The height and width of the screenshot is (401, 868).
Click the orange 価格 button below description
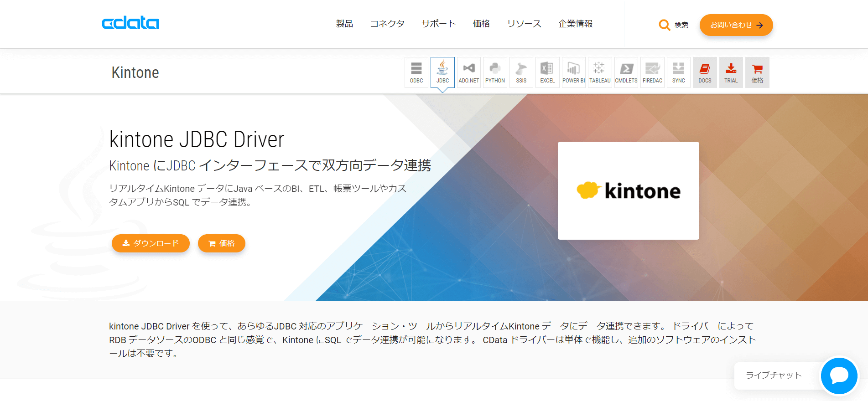[x=222, y=243]
